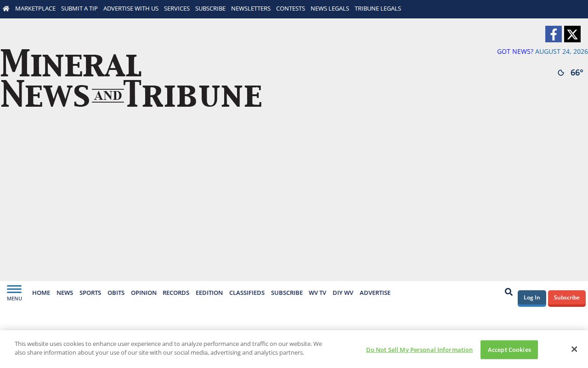588x368 pixels.
Task: Open News Legals
Action: pos(330,8)
